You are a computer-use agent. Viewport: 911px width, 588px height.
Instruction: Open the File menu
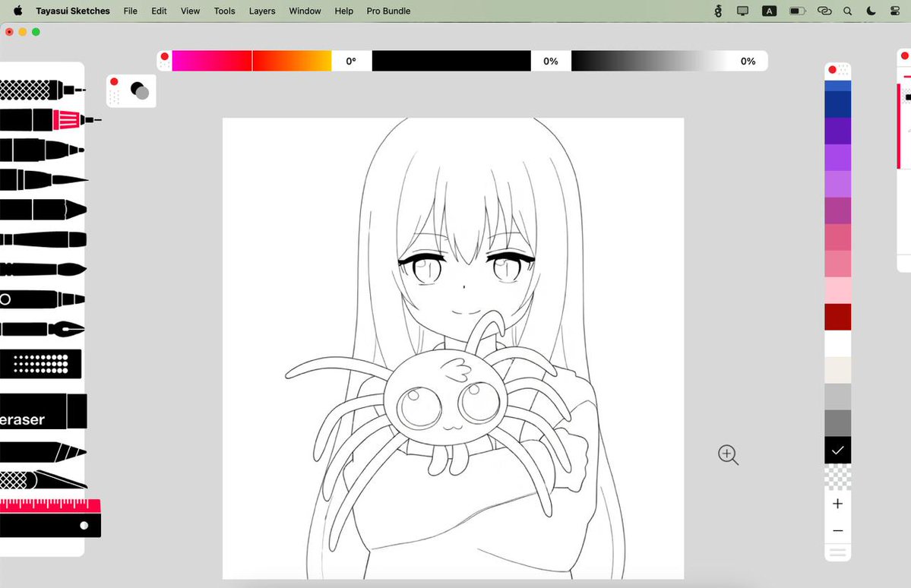(x=130, y=11)
